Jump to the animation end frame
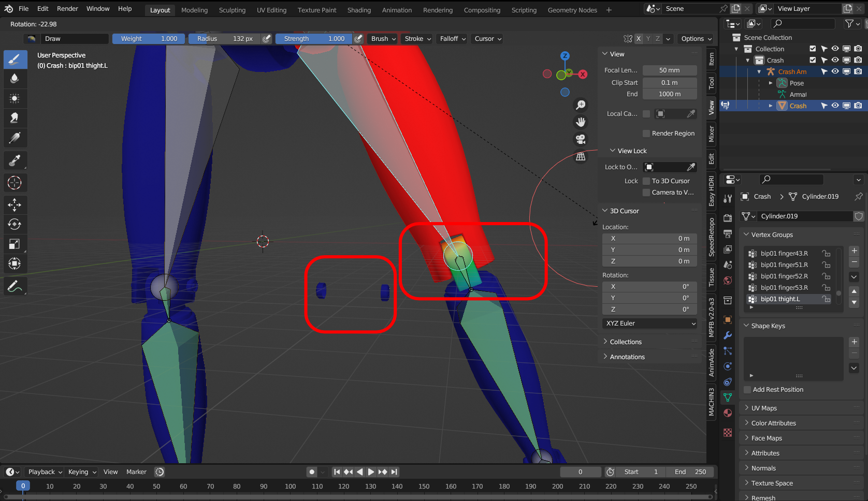868x501 pixels. point(395,472)
